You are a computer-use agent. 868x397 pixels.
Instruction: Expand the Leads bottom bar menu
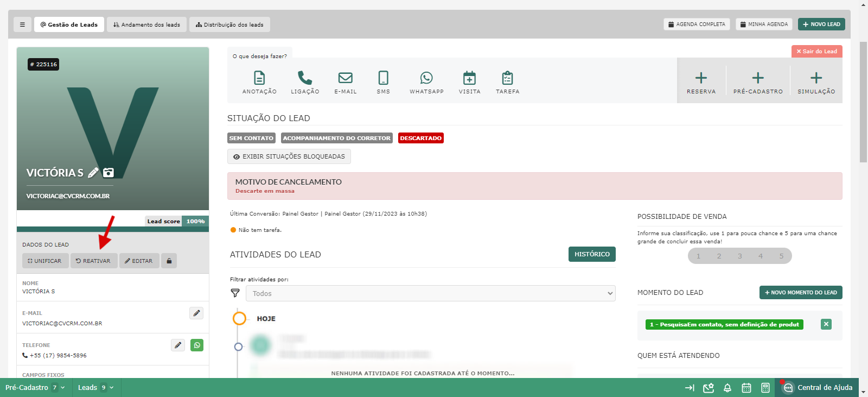[96, 388]
